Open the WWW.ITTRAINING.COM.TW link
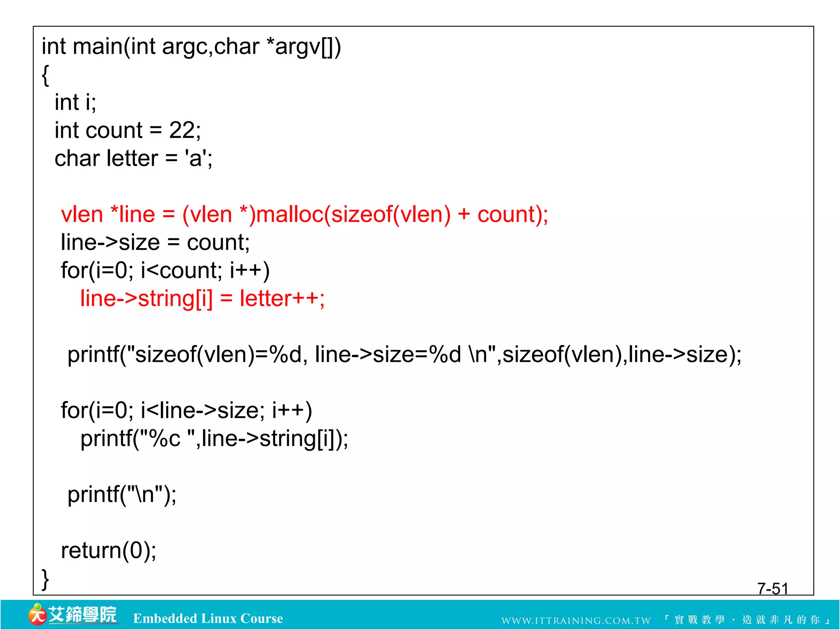The height and width of the screenshot is (630, 840). (576, 621)
